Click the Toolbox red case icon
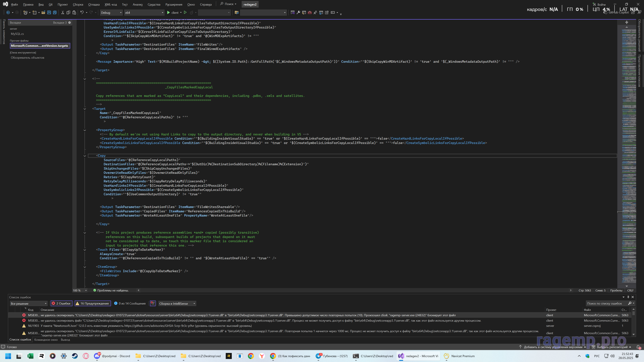 click(x=310, y=13)
